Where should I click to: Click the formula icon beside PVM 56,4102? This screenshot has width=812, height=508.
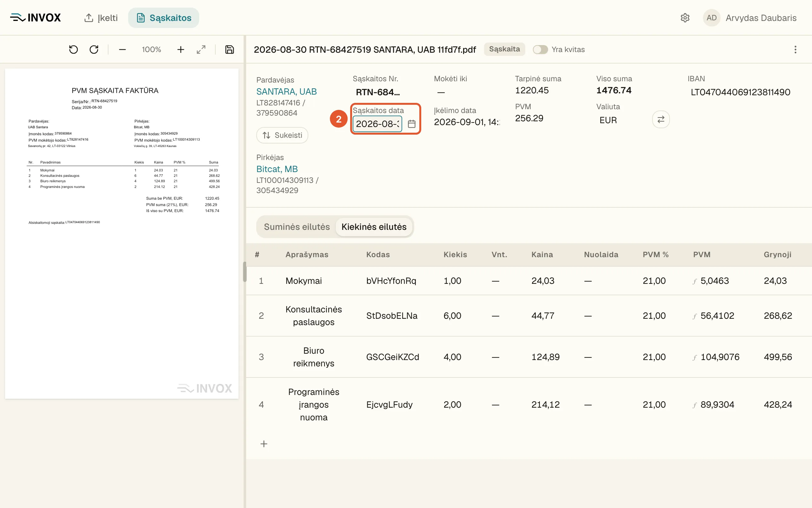tap(695, 317)
